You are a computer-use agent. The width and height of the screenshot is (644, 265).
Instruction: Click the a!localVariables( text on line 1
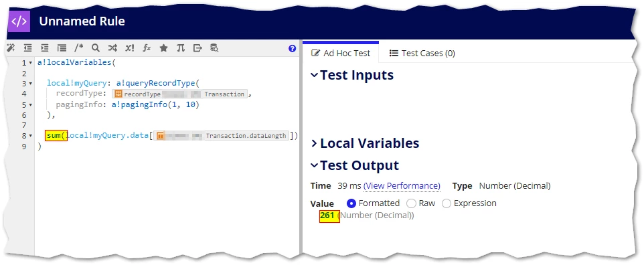(x=77, y=63)
